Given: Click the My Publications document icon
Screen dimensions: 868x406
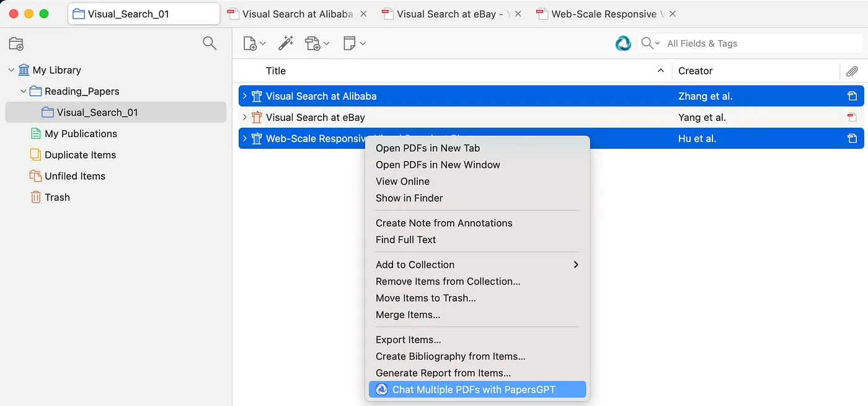Looking at the screenshot, I should click(x=36, y=134).
